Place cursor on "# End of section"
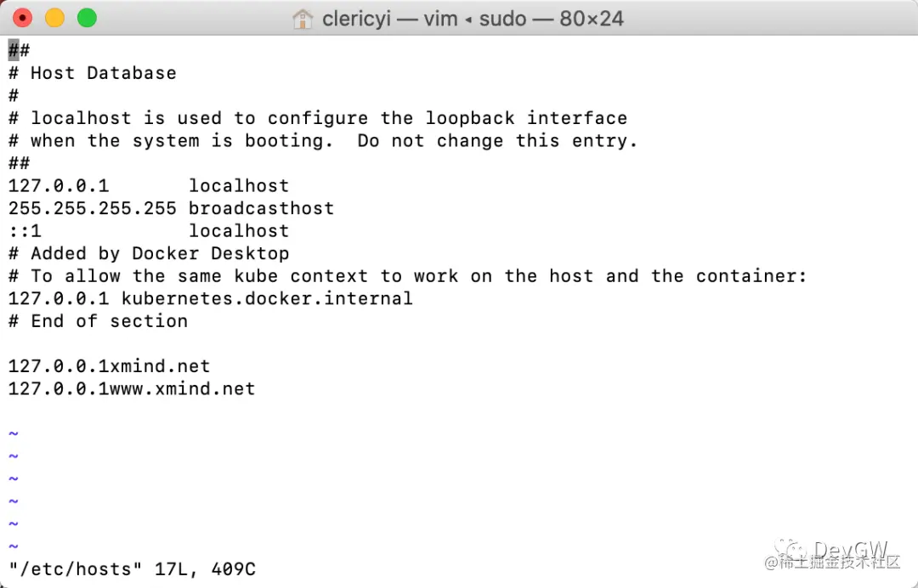Image resolution: width=918 pixels, height=588 pixels. click(98, 320)
